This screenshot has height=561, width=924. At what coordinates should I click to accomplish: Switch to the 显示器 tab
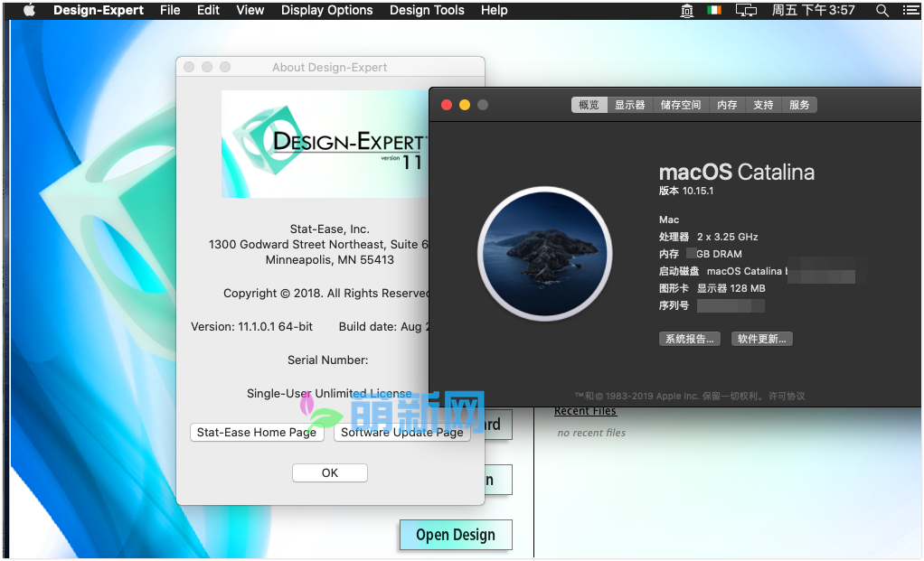630,104
